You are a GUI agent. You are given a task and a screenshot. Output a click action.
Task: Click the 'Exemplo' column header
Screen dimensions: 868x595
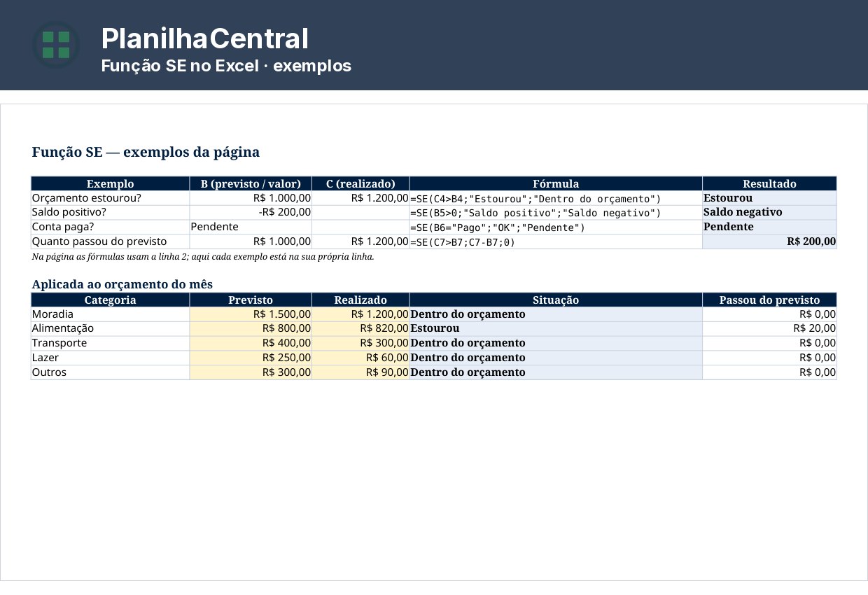coord(111,183)
